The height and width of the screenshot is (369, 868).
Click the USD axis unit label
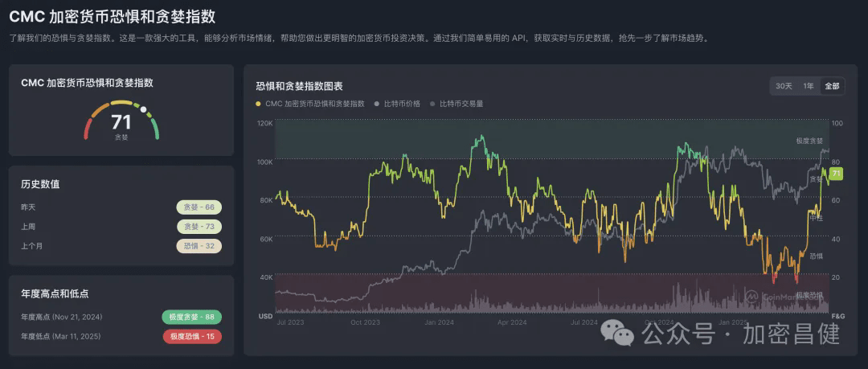click(x=265, y=317)
